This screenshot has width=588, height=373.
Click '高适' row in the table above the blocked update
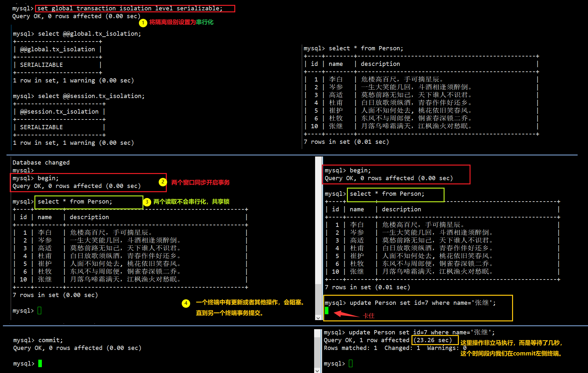pyautogui.click(x=442, y=241)
